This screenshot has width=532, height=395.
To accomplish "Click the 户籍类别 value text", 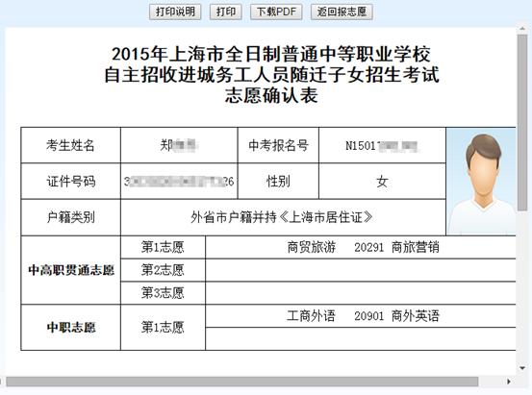I will point(282,217).
